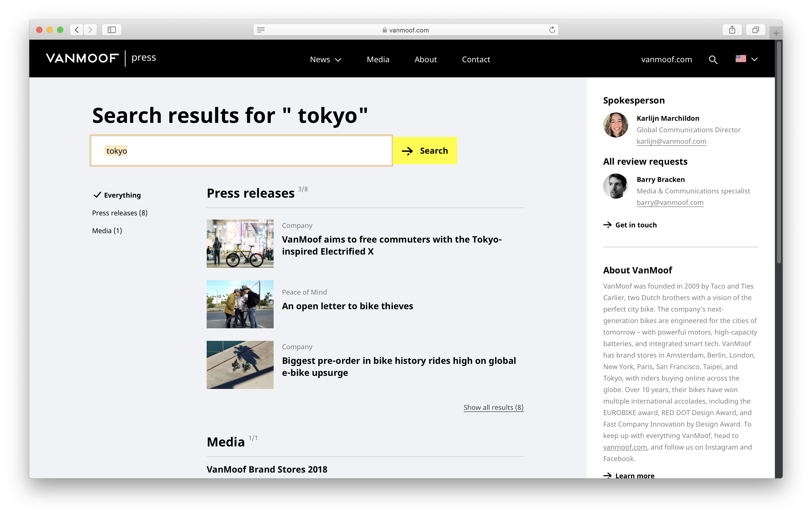Viewport: 812px width, 517px height.
Task: Click the page's vertical scrollbar
Action: tap(779, 152)
